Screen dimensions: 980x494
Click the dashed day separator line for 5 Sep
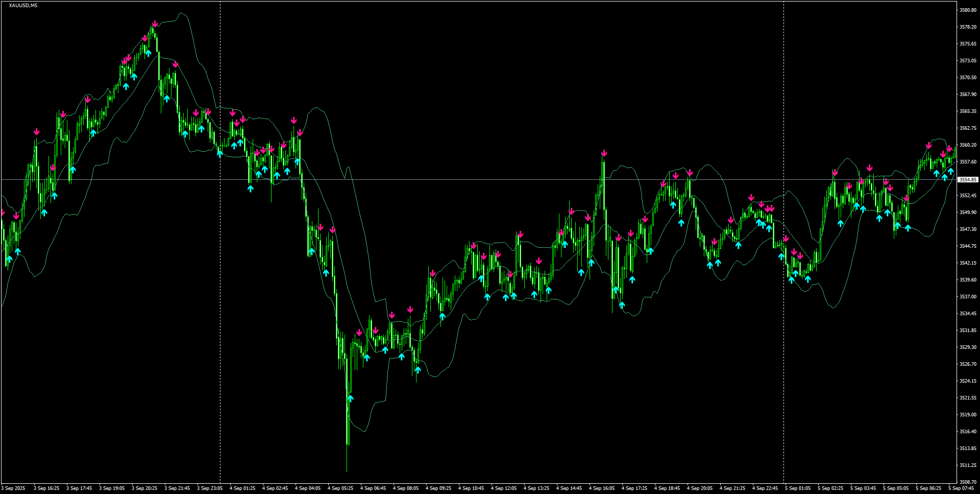(783, 255)
